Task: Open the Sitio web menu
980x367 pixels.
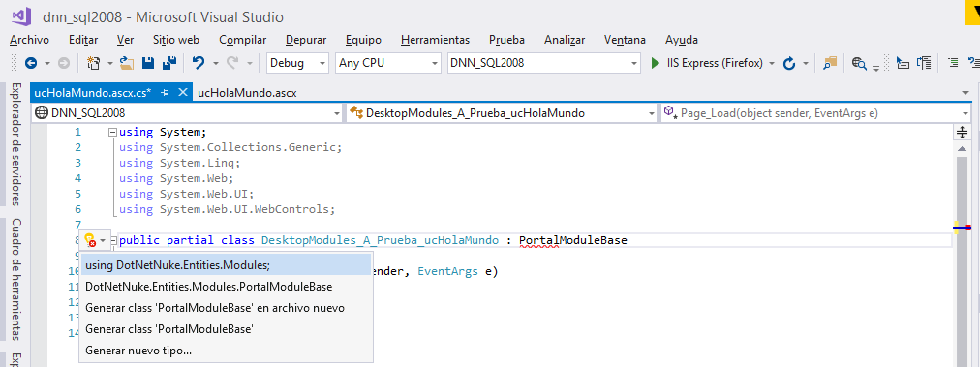Action: click(176, 40)
